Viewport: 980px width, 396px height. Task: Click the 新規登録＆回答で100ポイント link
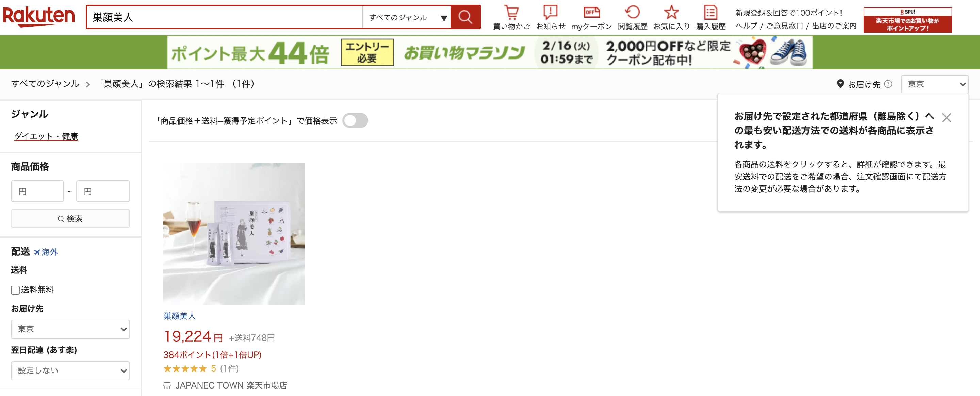point(788,13)
